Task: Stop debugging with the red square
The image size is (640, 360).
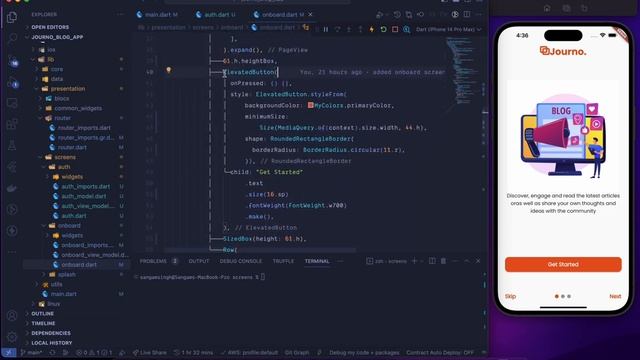Action: pyautogui.click(x=395, y=29)
